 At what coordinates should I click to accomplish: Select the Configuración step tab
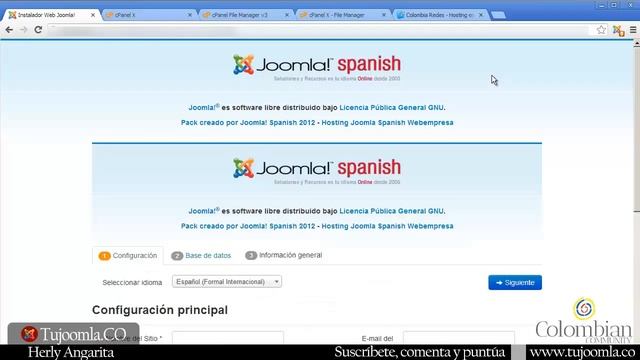tap(128, 256)
